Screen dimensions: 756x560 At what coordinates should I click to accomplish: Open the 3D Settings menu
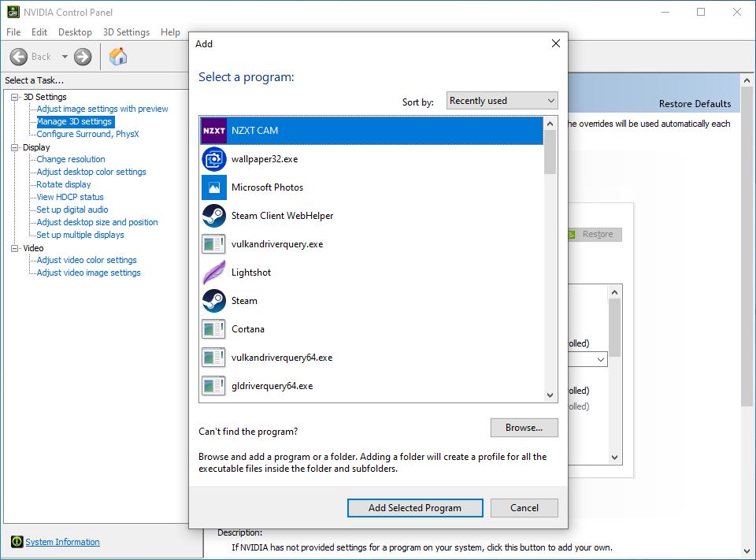click(126, 32)
